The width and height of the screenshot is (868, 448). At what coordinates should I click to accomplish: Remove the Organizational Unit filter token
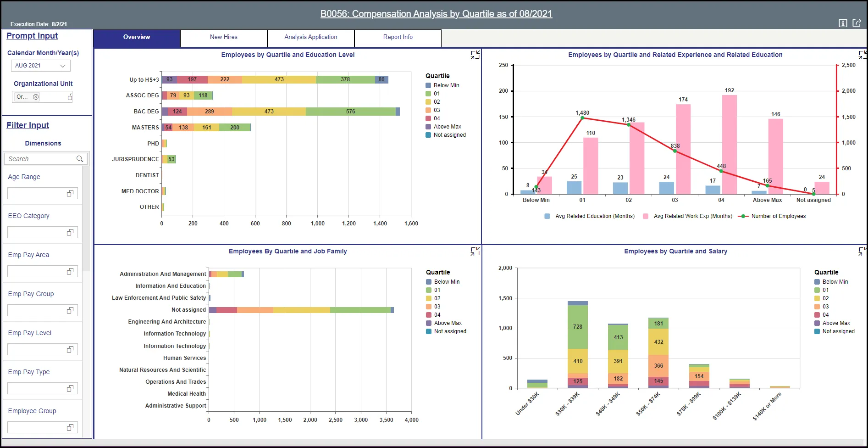(36, 97)
